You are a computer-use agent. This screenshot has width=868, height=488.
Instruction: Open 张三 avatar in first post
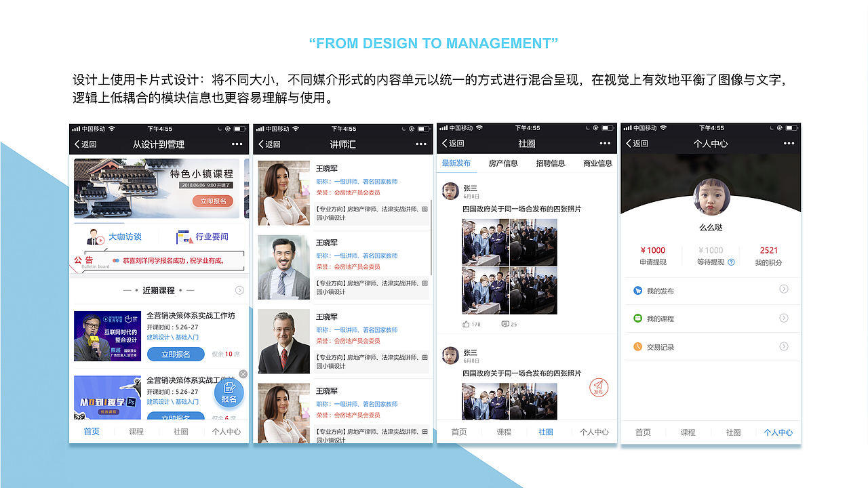coord(450,191)
